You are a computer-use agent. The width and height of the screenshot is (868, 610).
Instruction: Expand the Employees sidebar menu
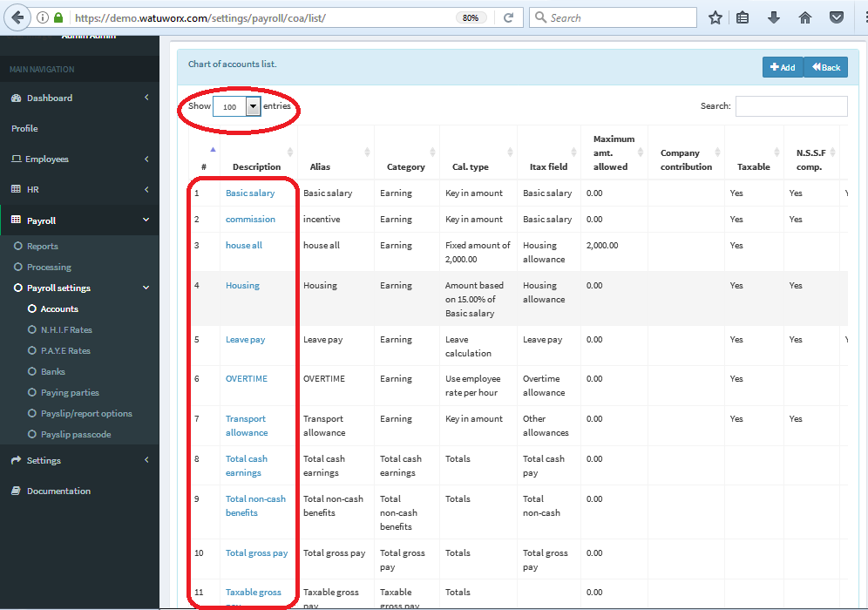tap(47, 159)
